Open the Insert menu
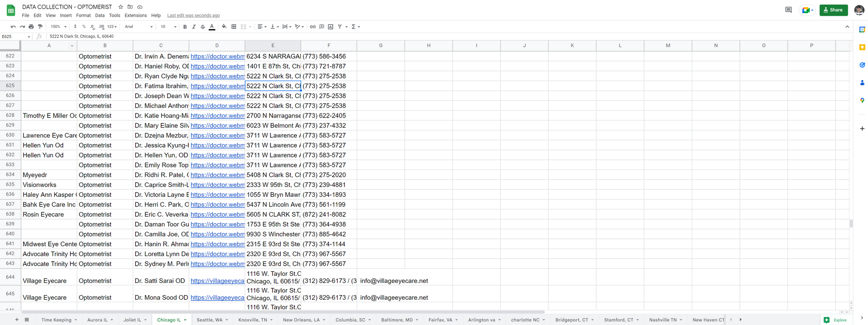Image resolution: width=868 pixels, height=325 pixels. pos(66,16)
